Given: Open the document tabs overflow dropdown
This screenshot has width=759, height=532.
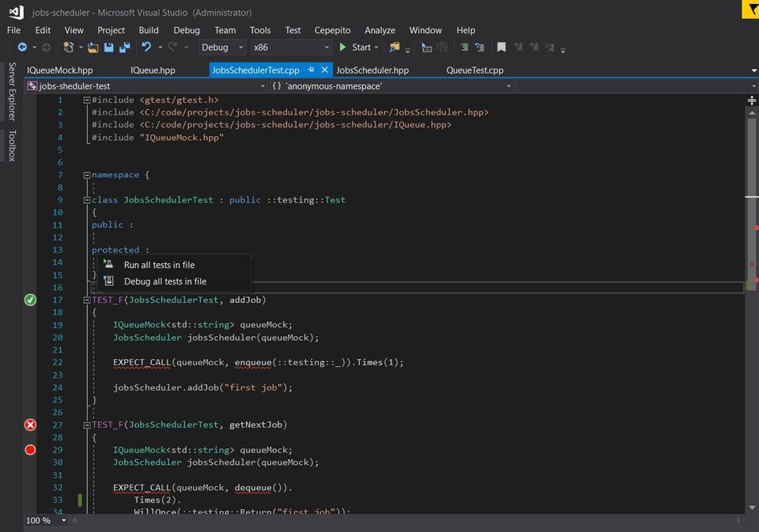Looking at the screenshot, I should (753, 70).
